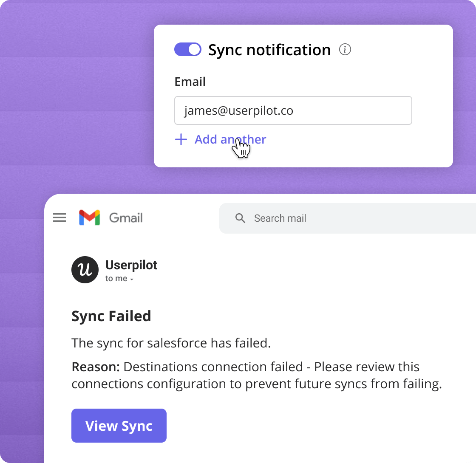Click the 'to me' recipient text
This screenshot has width=476, height=463.
(x=116, y=279)
